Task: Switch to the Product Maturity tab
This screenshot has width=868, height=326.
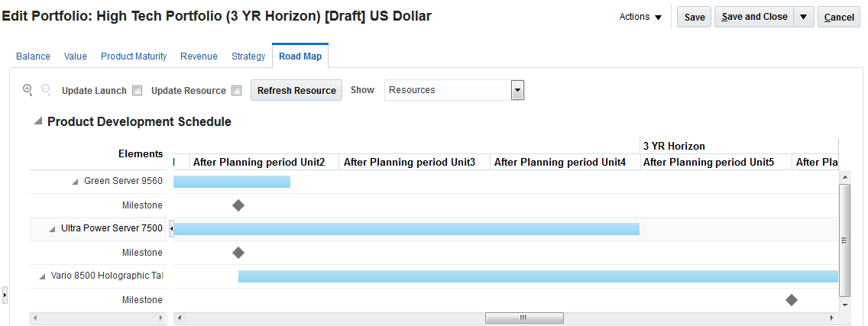Action: (134, 56)
